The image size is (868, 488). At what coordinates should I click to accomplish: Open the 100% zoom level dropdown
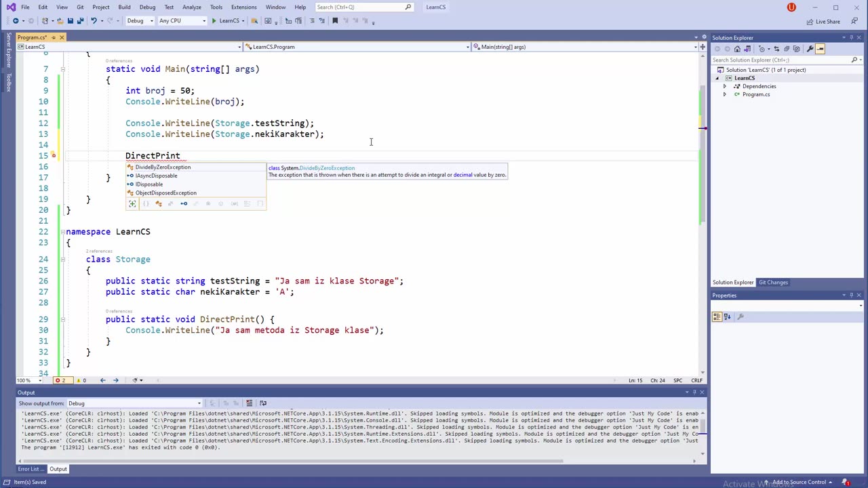click(28, 380)
